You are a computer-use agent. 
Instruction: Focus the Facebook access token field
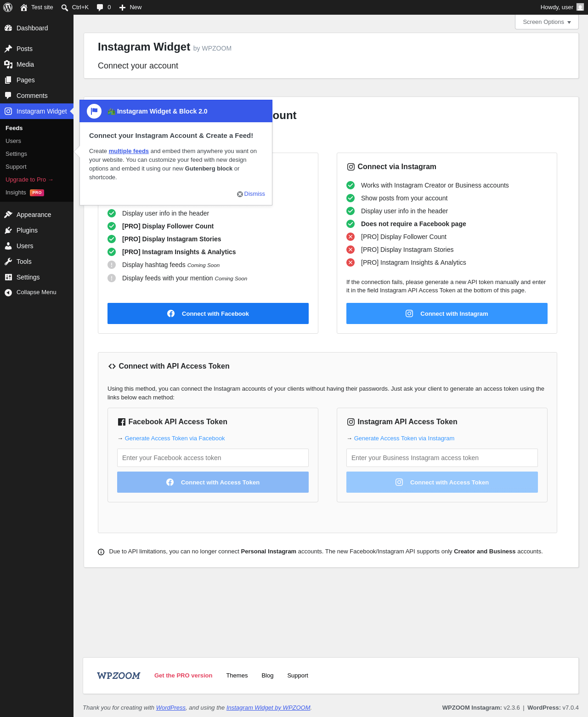tap(213, 458)
